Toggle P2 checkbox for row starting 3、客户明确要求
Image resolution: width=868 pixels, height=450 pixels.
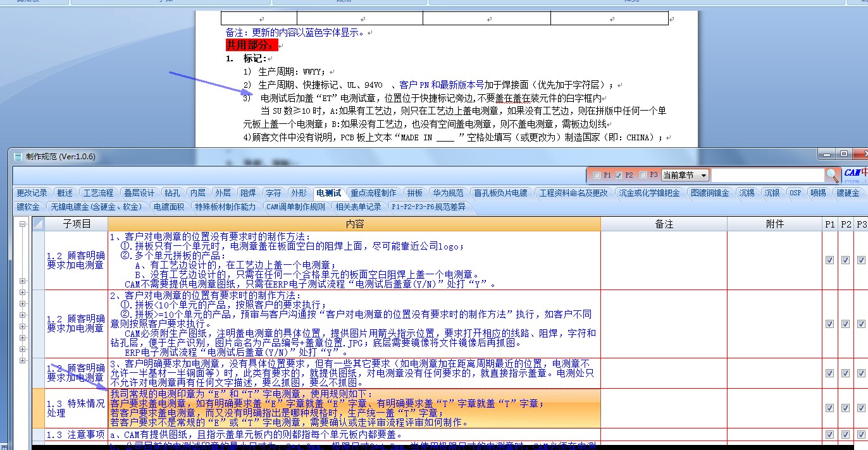click(x=845, y=373)
